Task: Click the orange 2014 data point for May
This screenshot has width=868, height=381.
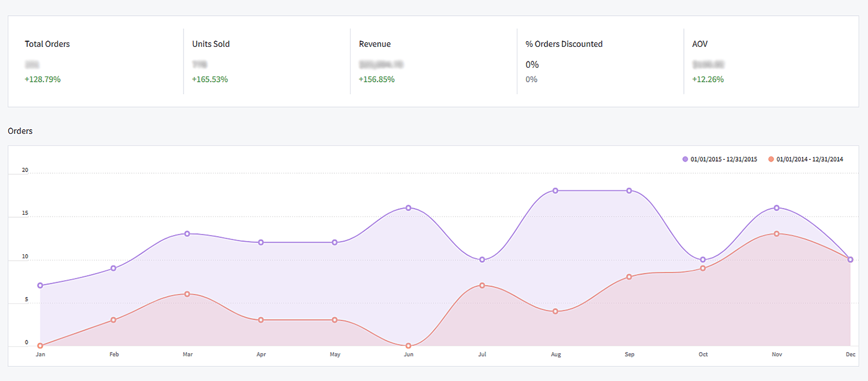Action: pyautogui.click(x=334, y=320)
